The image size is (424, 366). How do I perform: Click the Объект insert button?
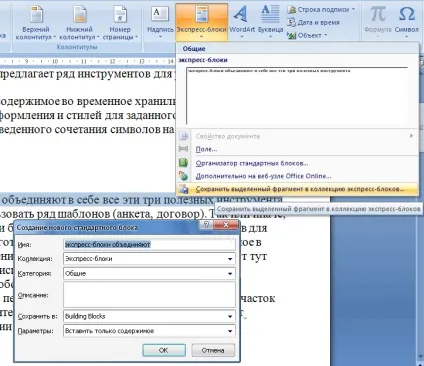(307, 35)
